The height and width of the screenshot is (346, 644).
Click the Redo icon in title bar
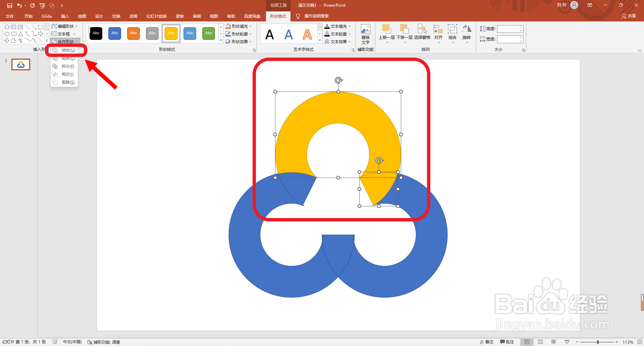[32, 5]
